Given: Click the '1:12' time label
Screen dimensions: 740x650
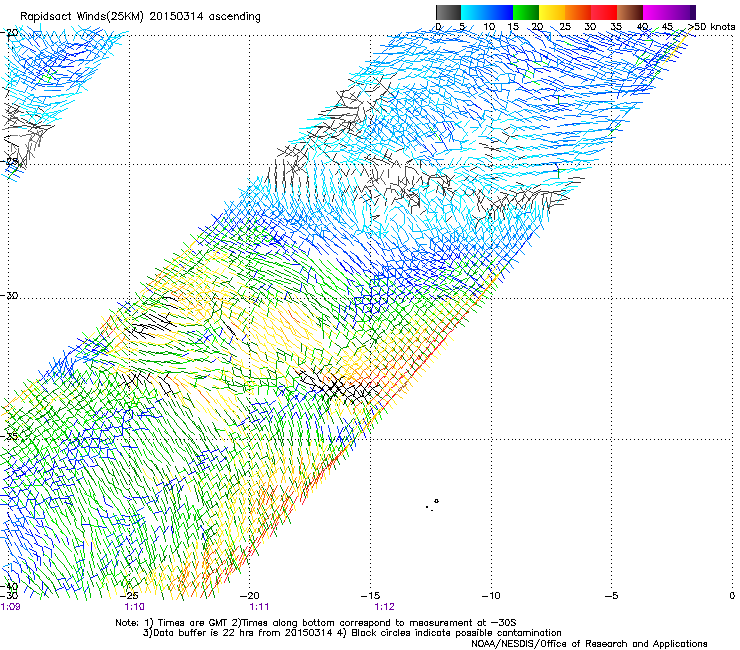Looking at the screenshot, I should 384,607.
